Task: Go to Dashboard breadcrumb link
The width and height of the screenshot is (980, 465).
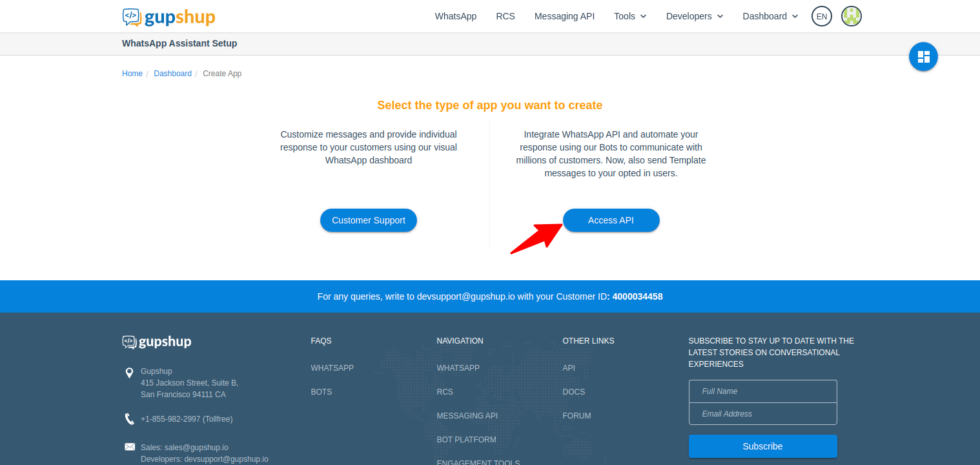Action: pyautogui.click(x=172, y=74)
